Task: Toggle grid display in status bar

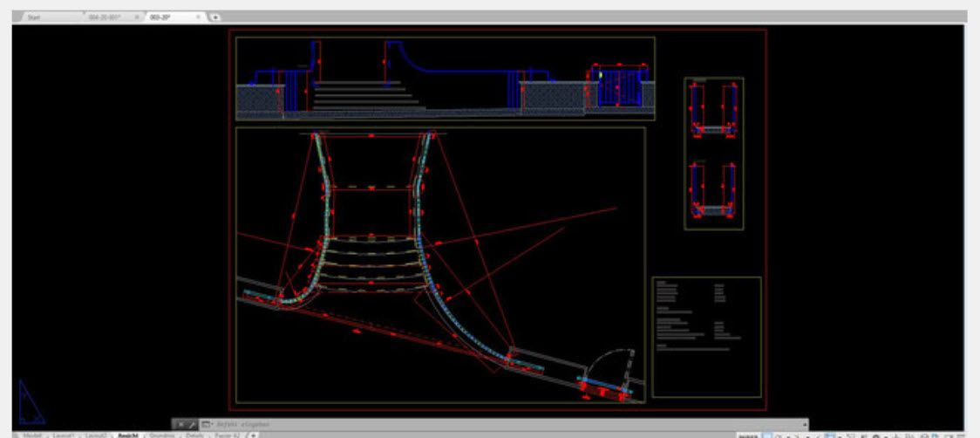Action: [767, 435]
